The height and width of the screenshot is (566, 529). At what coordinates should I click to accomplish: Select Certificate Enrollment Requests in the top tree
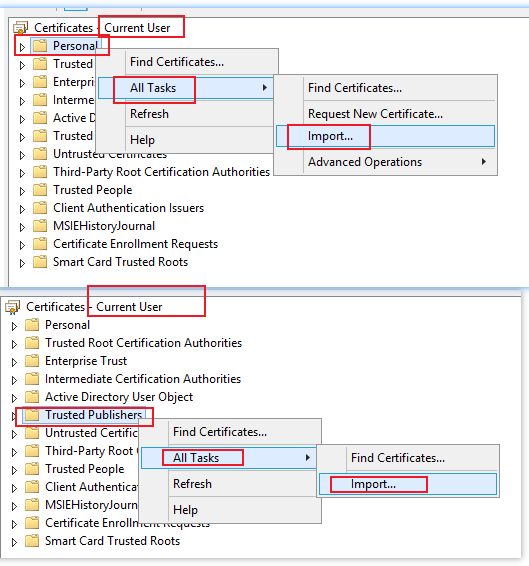point(135,244)
